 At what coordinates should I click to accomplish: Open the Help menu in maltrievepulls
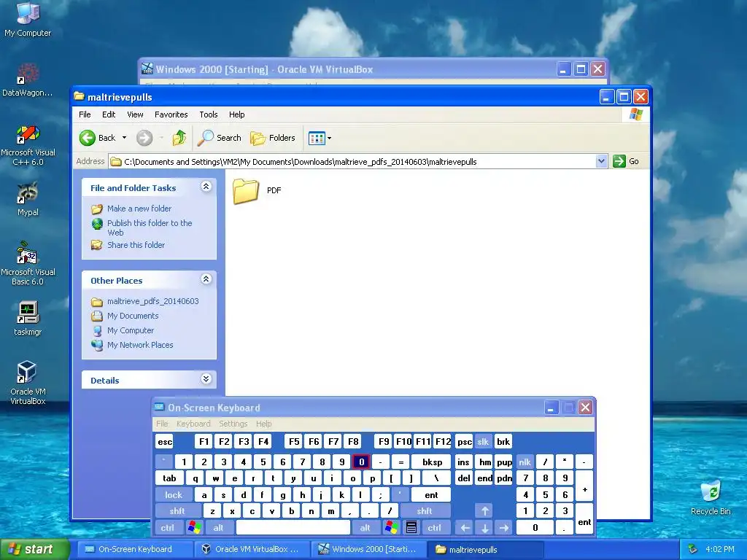point(237,114)
